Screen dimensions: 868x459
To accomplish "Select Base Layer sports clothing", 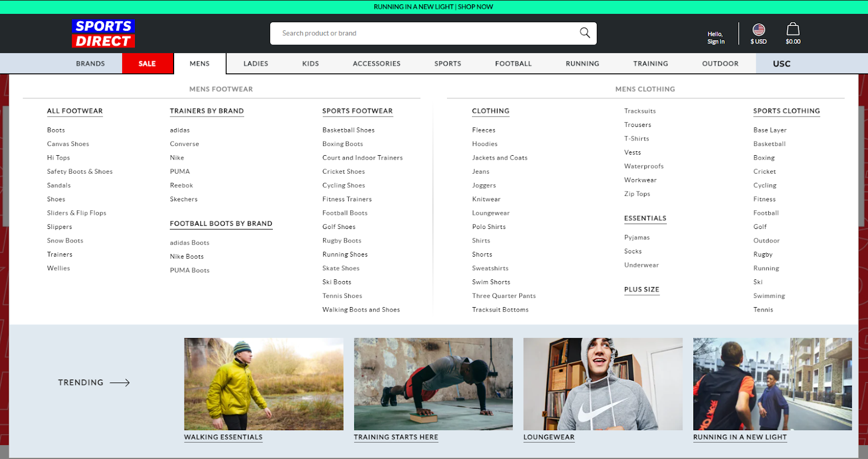I will (x=770, y=130).
